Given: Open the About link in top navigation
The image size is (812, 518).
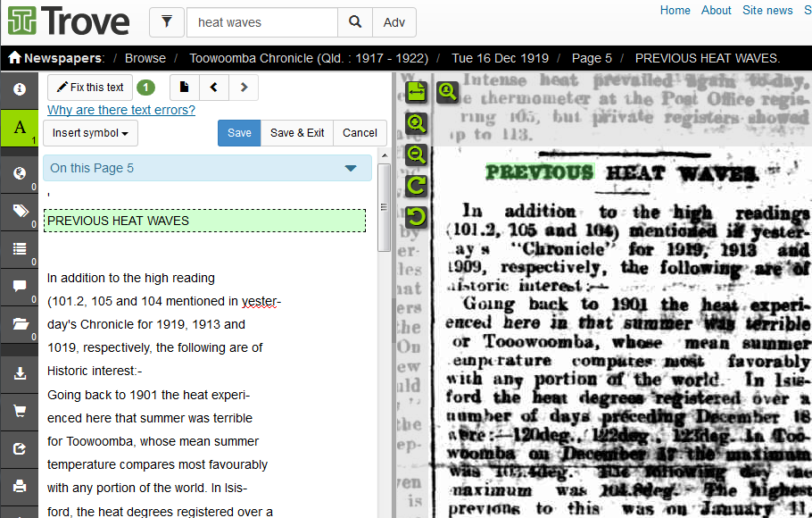Looking at the screenshot, I should coord(716,11).
